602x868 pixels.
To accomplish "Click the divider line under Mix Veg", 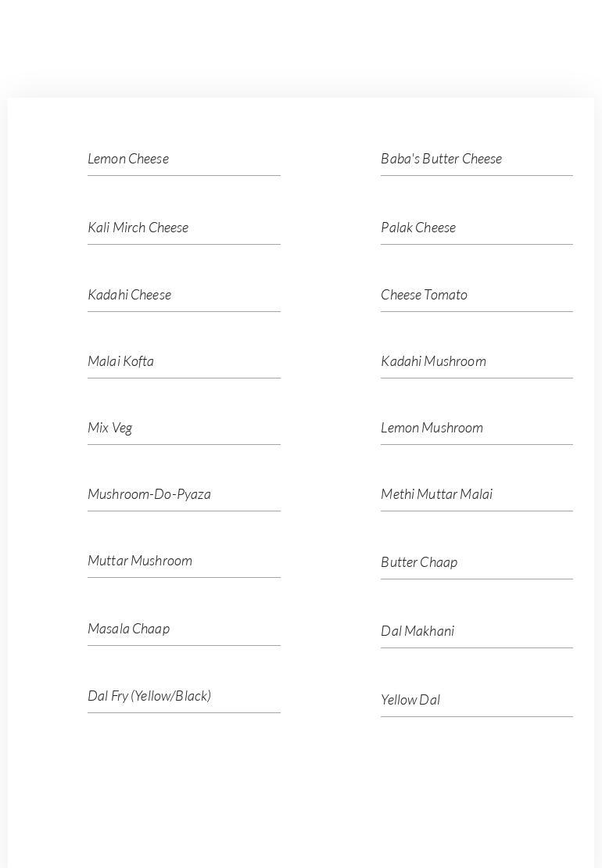I will tap(184, 444).
